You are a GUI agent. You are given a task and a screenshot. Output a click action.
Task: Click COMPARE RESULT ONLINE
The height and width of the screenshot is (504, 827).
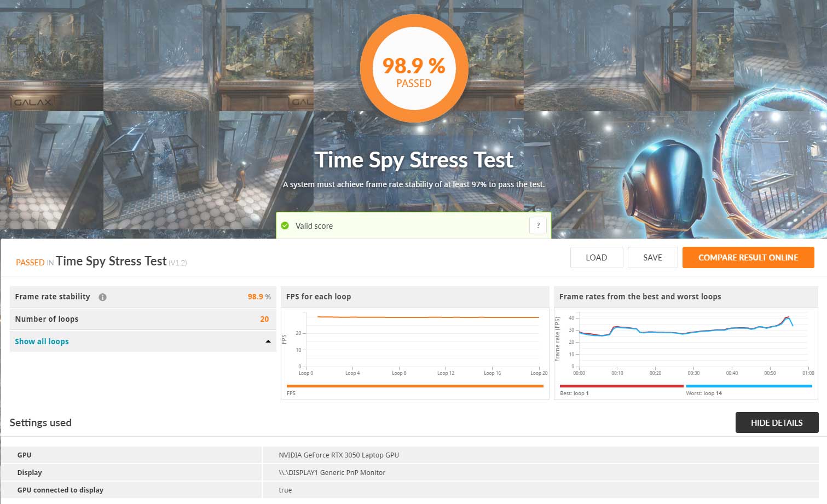click(x=748, y=258)
